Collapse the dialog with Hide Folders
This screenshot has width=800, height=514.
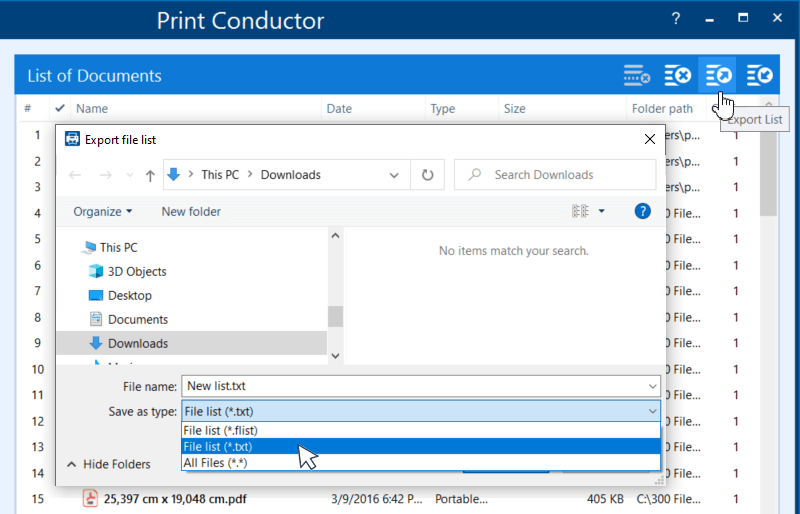[108, 464]
